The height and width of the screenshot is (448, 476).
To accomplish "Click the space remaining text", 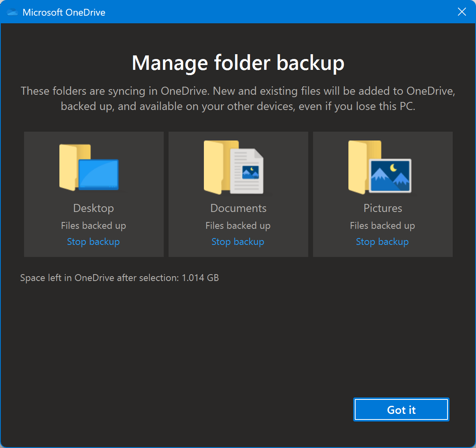I will coord(119,277).
